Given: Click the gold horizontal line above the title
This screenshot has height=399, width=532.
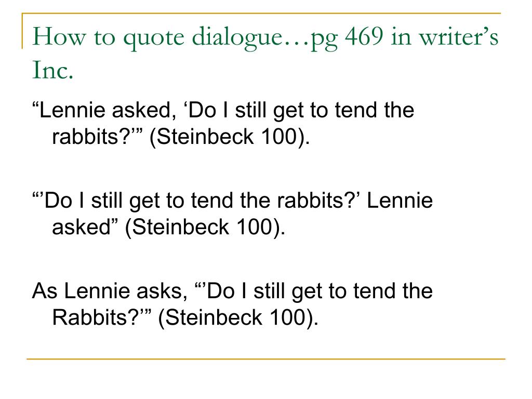Looking at the screenshot, I should [x=261, y=14].
